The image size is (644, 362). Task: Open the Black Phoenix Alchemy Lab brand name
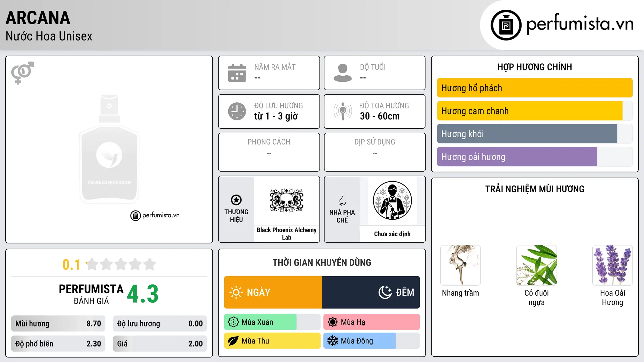[286, 234]
